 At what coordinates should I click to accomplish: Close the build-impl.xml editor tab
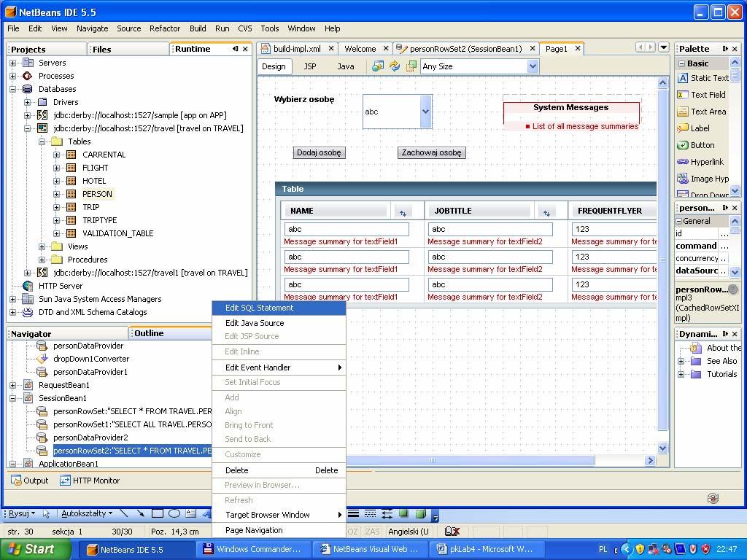[x=331, y=49]
